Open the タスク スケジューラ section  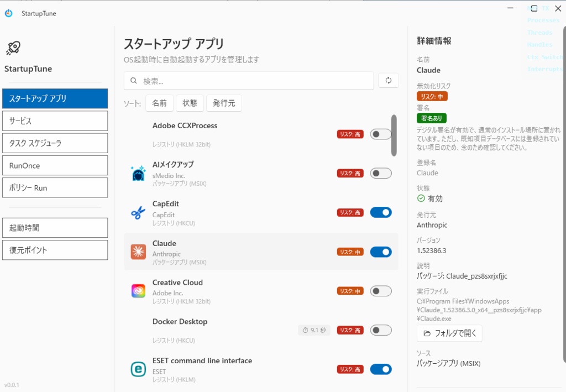(55, 143)
